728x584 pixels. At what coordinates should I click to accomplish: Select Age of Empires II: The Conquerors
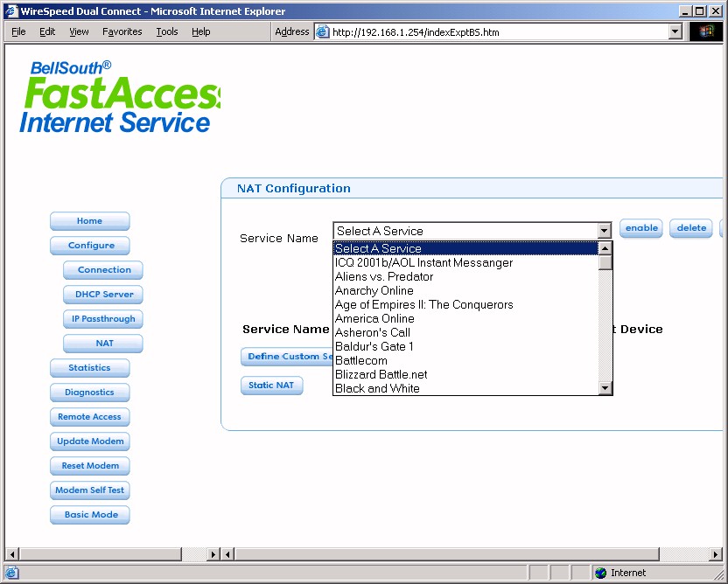465,304
